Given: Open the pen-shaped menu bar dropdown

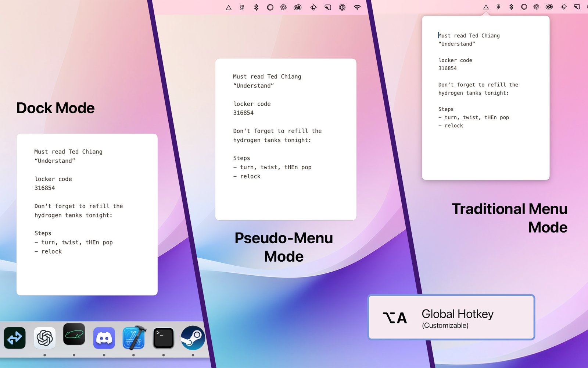Looking at the screenshot, I should (327, 7).
